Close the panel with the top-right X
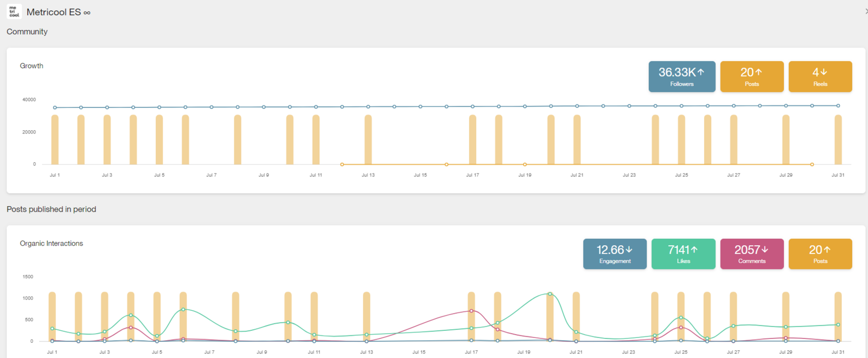Screen dimensions: 868x358 tap(866, 11)
